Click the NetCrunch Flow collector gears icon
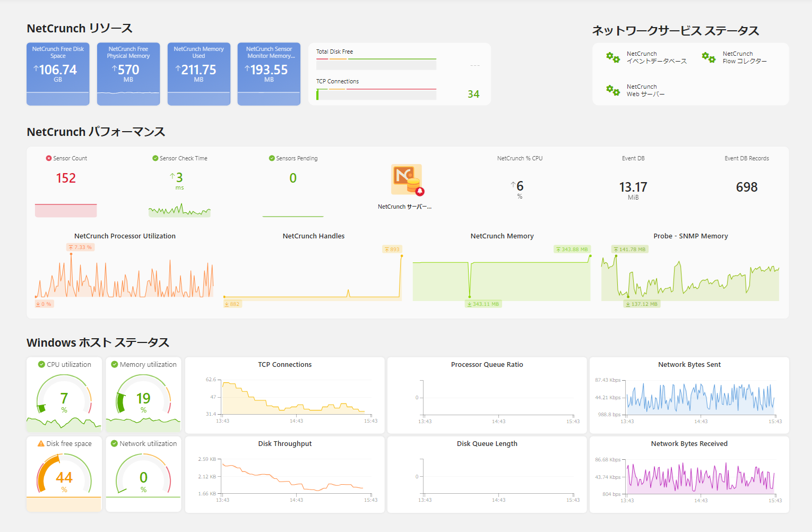 click(709, 57)
